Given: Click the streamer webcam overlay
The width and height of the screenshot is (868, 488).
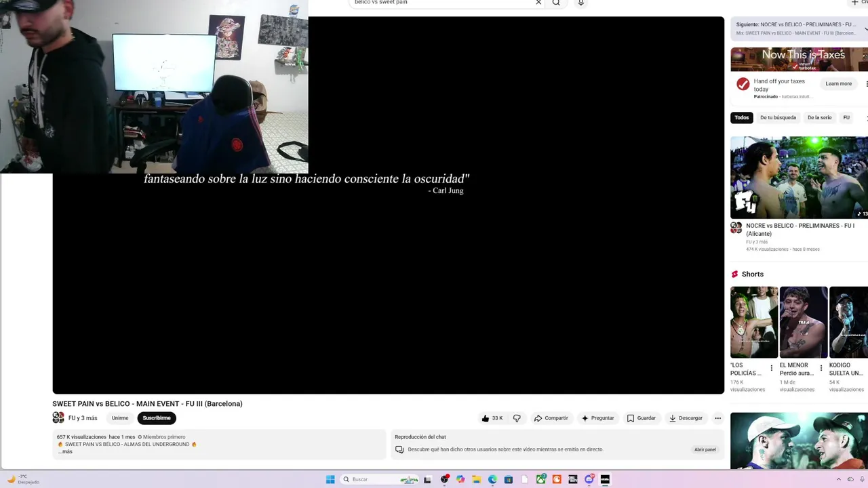Looking at the screenshot, I should [154, 87].
